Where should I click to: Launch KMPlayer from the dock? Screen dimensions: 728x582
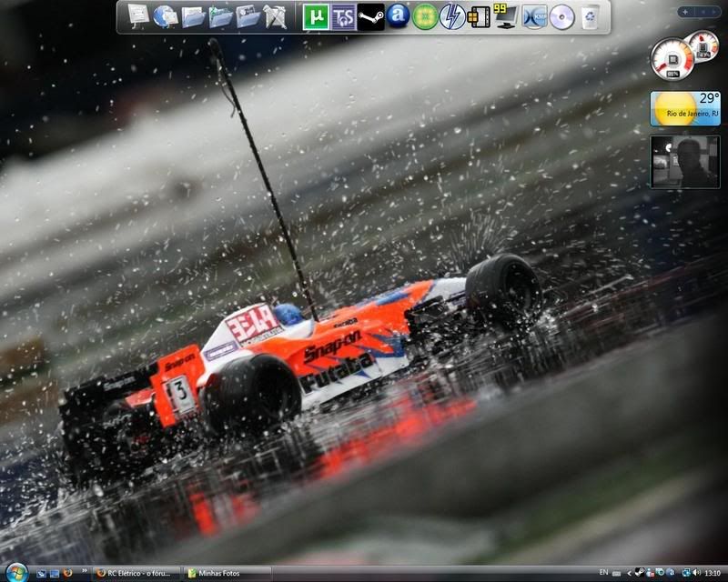[534, 16]
